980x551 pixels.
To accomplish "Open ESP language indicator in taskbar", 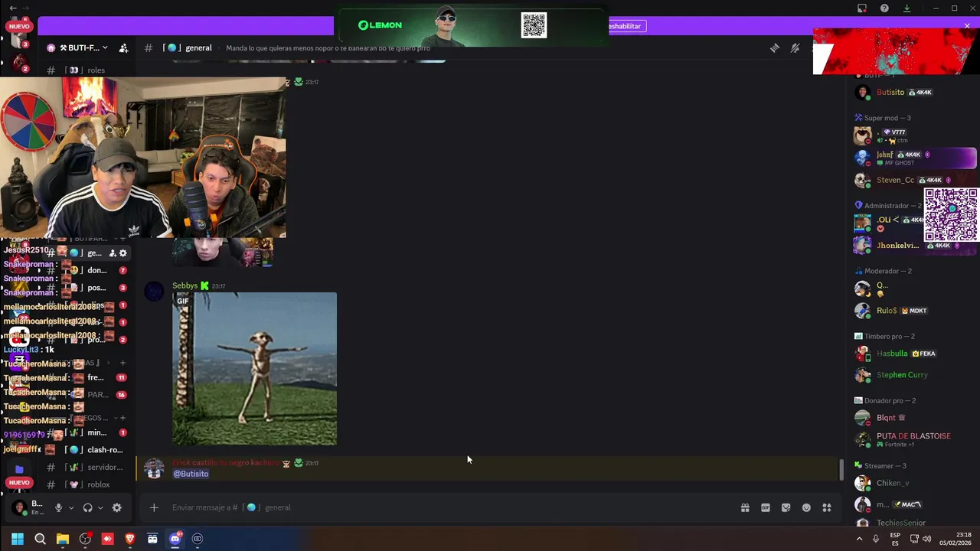I will 895,539.
